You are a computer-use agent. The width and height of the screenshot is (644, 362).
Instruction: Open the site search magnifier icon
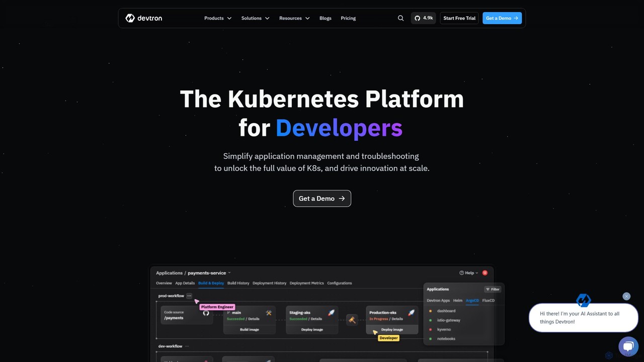point(400,18)
